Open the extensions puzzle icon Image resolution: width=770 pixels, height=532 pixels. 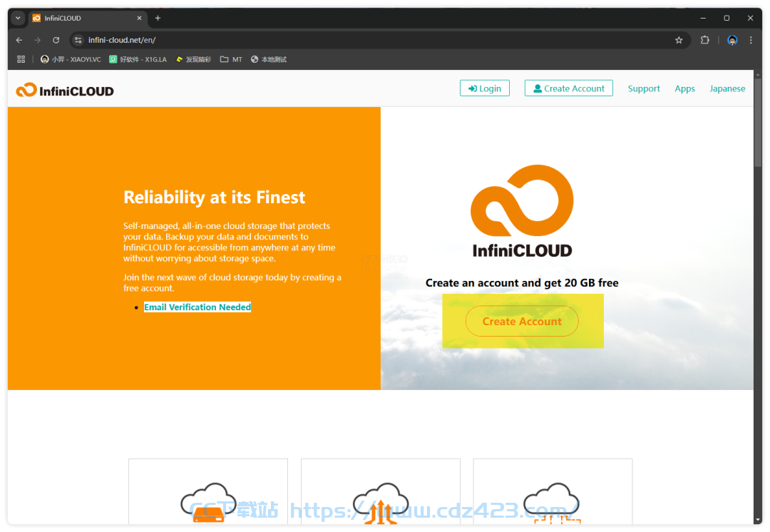pos(704,40)
